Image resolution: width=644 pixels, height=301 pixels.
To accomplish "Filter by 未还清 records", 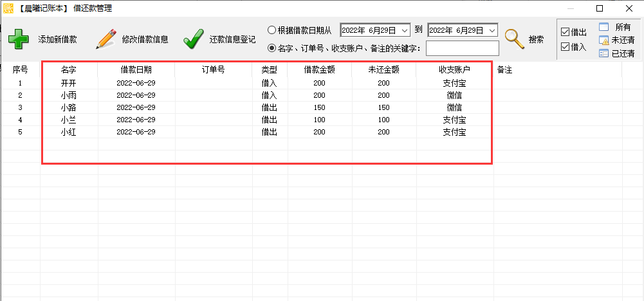I will coord(623,41).
